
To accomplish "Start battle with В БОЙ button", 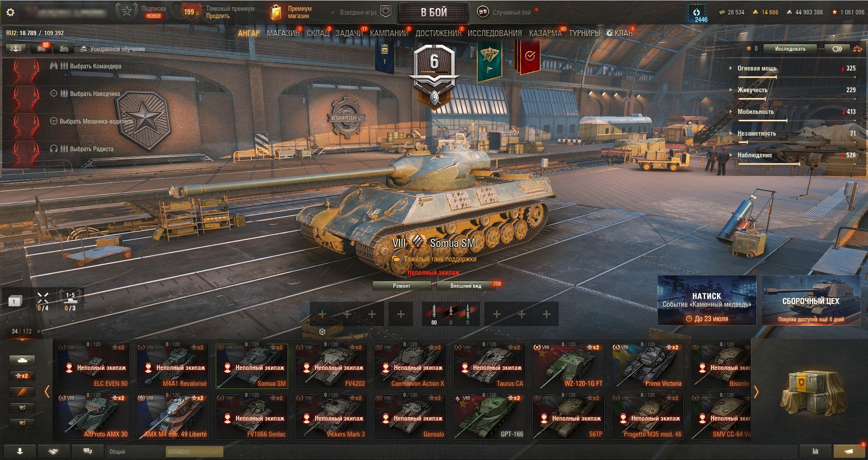I will click(x=434, y=12).
